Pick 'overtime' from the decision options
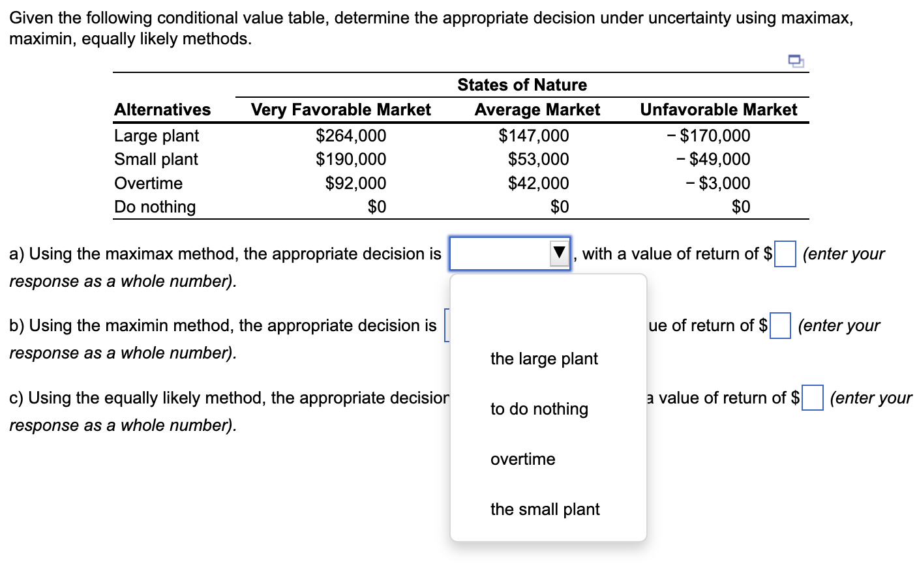The image size is (917, 588). click(522, 459)
